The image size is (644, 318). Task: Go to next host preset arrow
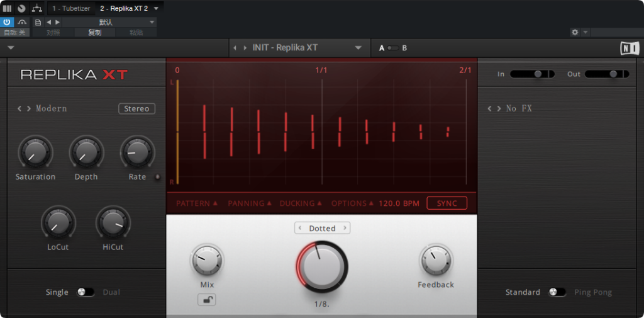57,22
